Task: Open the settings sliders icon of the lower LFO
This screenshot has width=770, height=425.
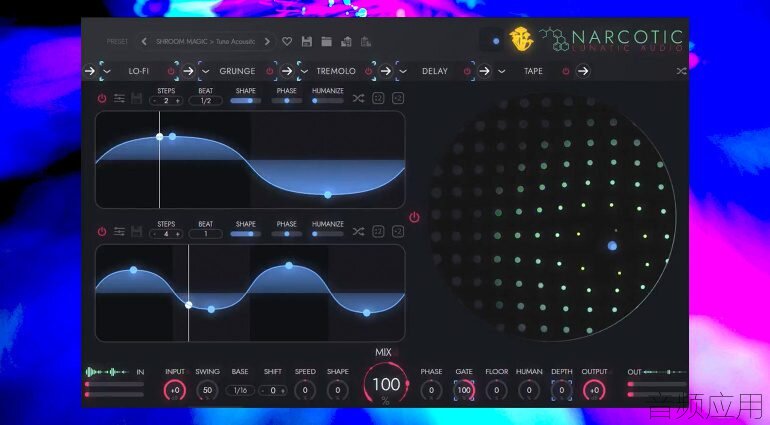Action: [x=119, y=231]
